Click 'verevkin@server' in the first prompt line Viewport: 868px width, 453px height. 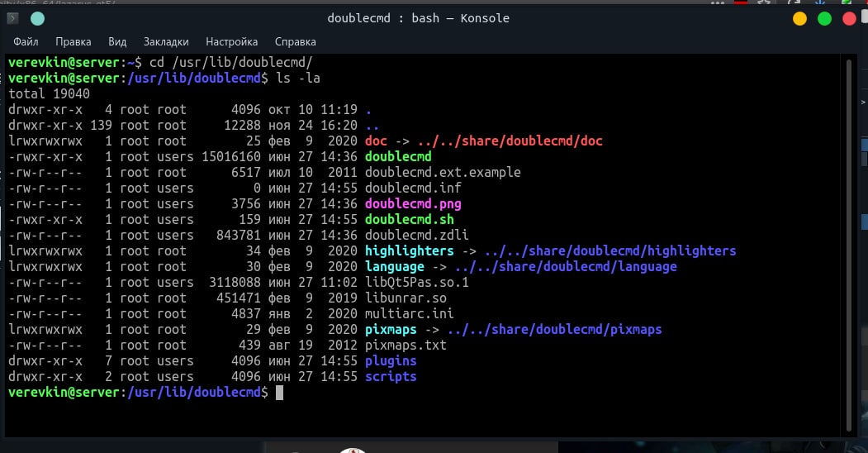[x=64, y=62]
